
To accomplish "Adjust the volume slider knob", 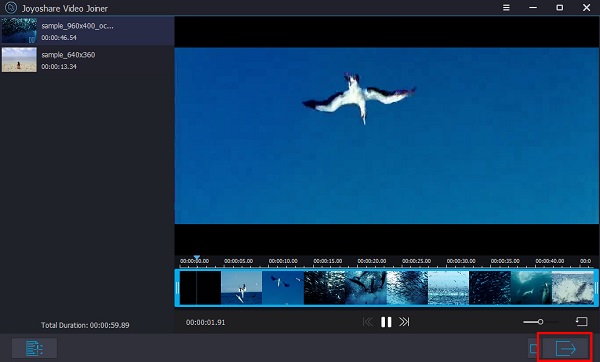I will point(540,322).
